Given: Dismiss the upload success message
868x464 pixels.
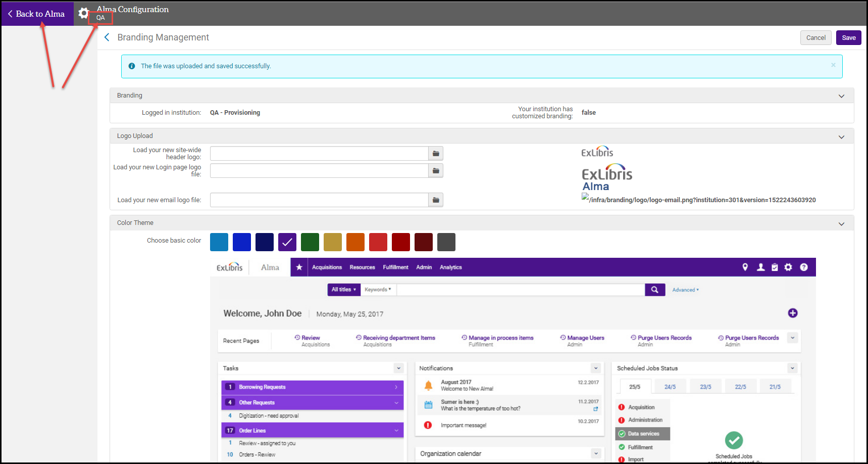Looking at the screenshot, I should pyautogui.click(x=833, y=65).
